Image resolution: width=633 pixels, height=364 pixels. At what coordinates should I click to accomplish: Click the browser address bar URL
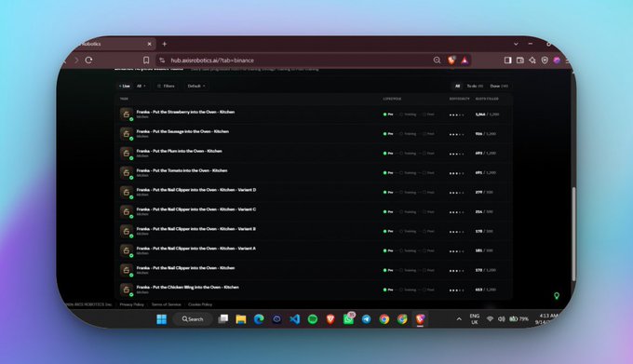click(x=212, y=61)
